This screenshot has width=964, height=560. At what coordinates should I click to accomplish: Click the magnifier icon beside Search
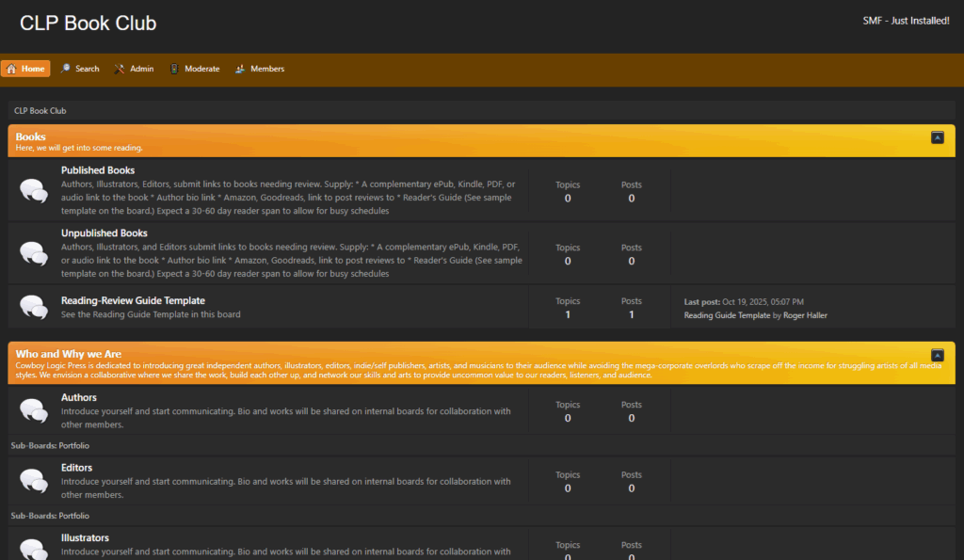click(66, 69)
